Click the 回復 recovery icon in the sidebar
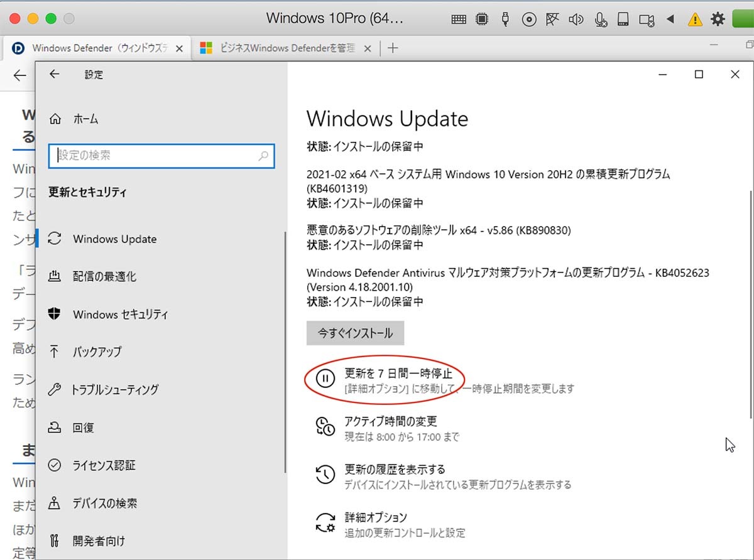 tap(55, 428)
